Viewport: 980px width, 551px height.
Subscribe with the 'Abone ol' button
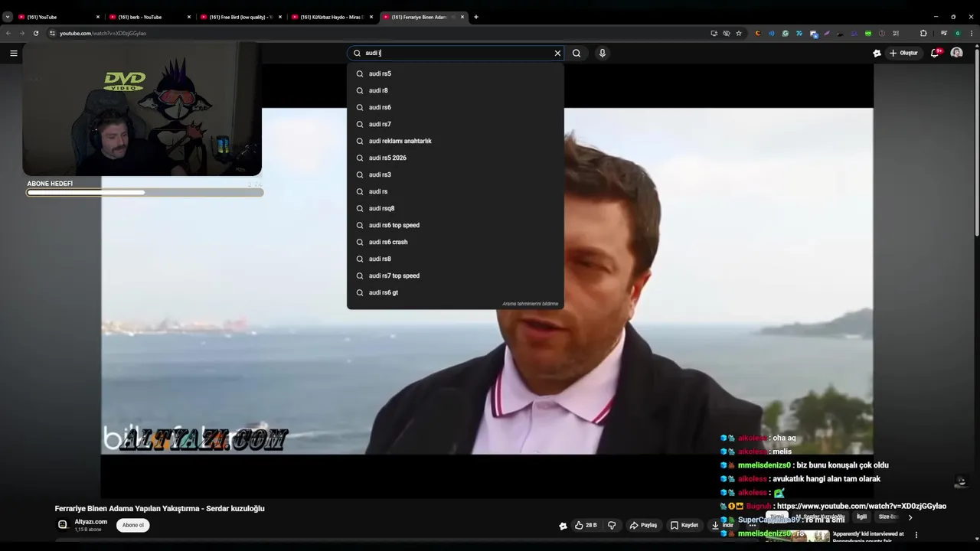[x=133, y=525]
